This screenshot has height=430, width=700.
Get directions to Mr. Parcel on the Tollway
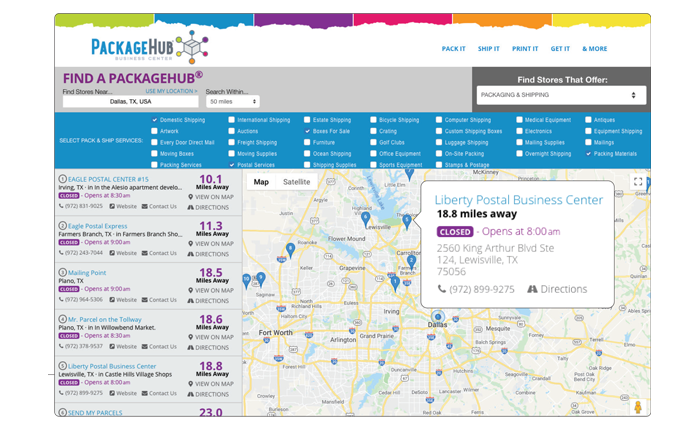coord(208,347)
